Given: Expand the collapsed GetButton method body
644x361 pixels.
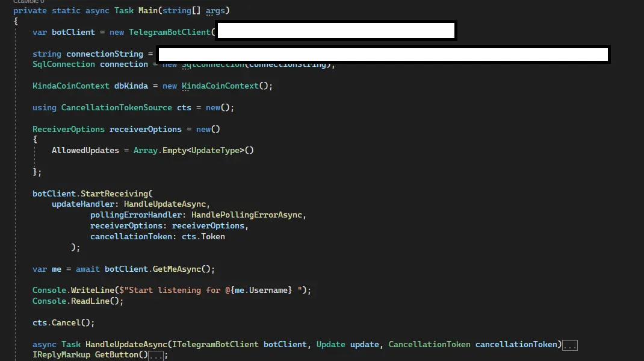Looking at the screenshot, I should [156, 356].
